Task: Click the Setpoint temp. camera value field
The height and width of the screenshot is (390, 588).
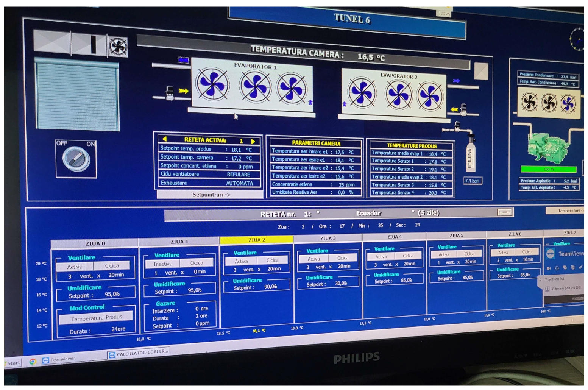Action: pos(238,158)
